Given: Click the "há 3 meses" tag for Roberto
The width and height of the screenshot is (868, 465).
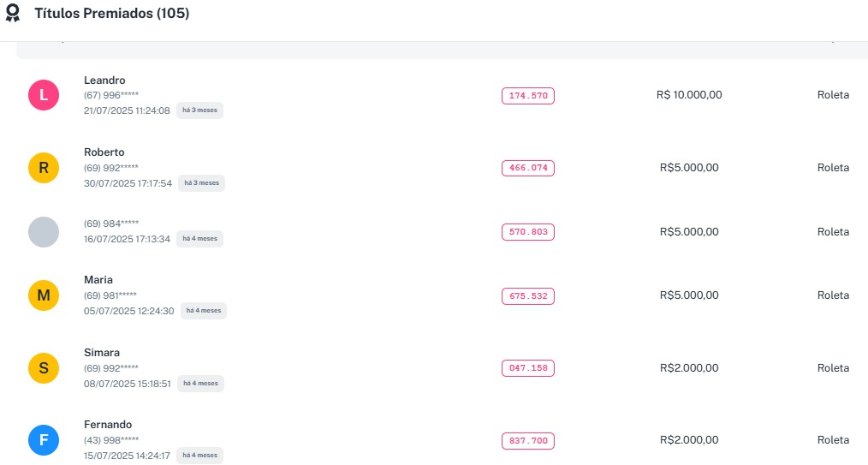Looking at the screenshot, I should point(201,183).
